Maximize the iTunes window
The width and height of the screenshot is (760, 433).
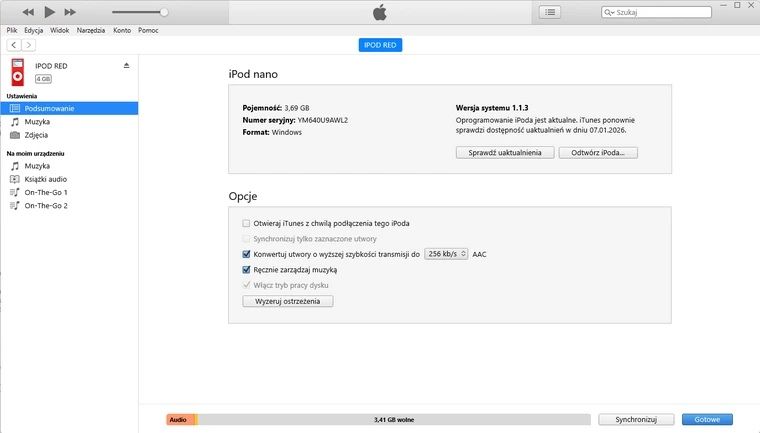click(x=737, y=5)
